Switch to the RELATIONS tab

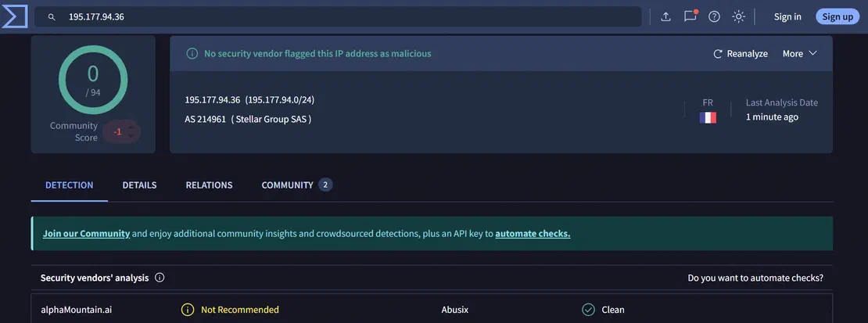[x=210, y=185]
